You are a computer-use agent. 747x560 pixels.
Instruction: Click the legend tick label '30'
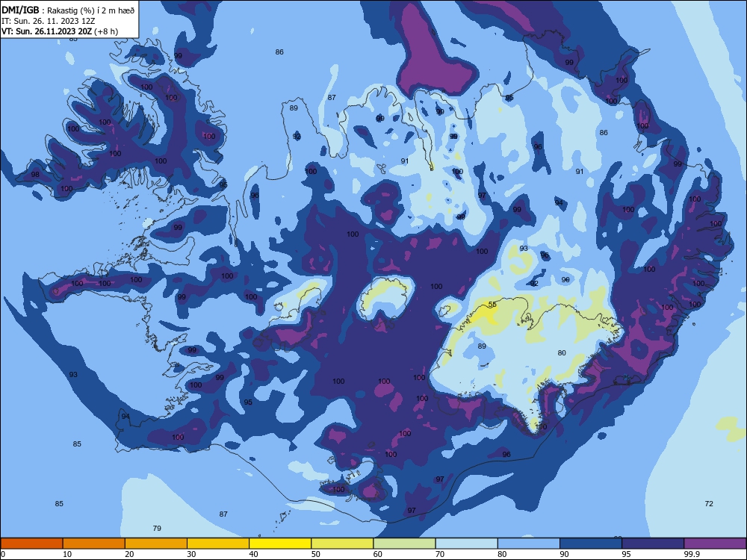pyautogui.click(x=191, y=554)
